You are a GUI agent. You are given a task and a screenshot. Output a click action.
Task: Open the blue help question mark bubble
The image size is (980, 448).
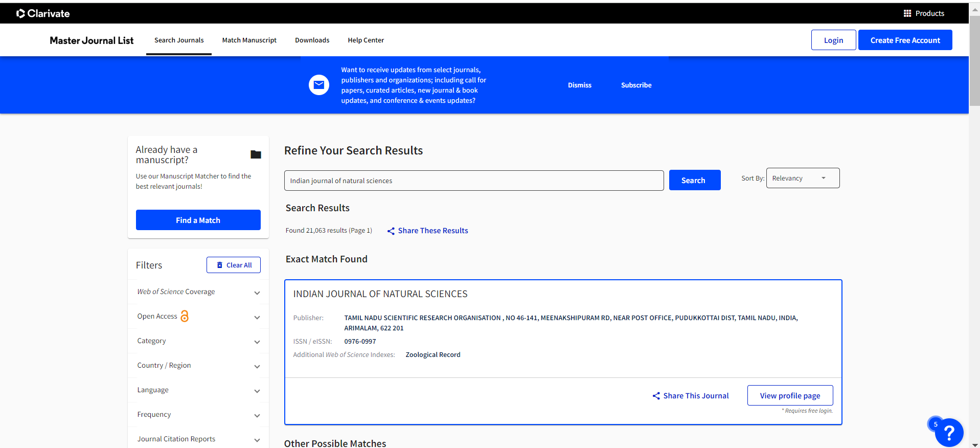(x=949, y=433)
